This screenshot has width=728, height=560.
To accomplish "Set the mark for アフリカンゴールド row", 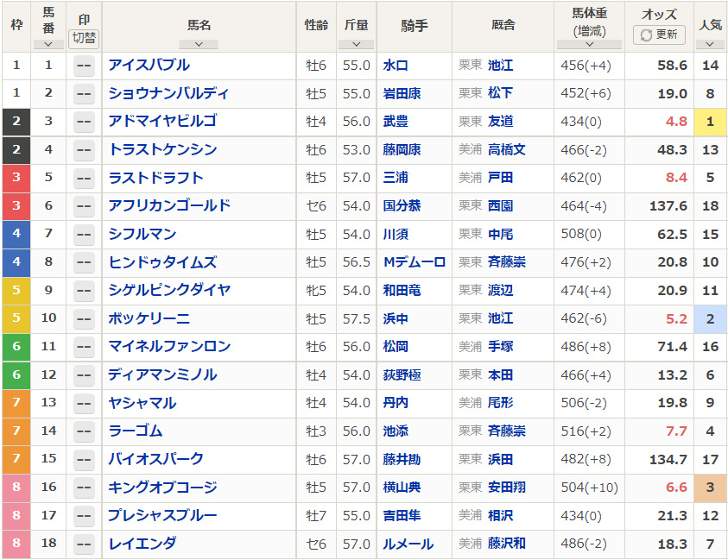I will (84, 206).
